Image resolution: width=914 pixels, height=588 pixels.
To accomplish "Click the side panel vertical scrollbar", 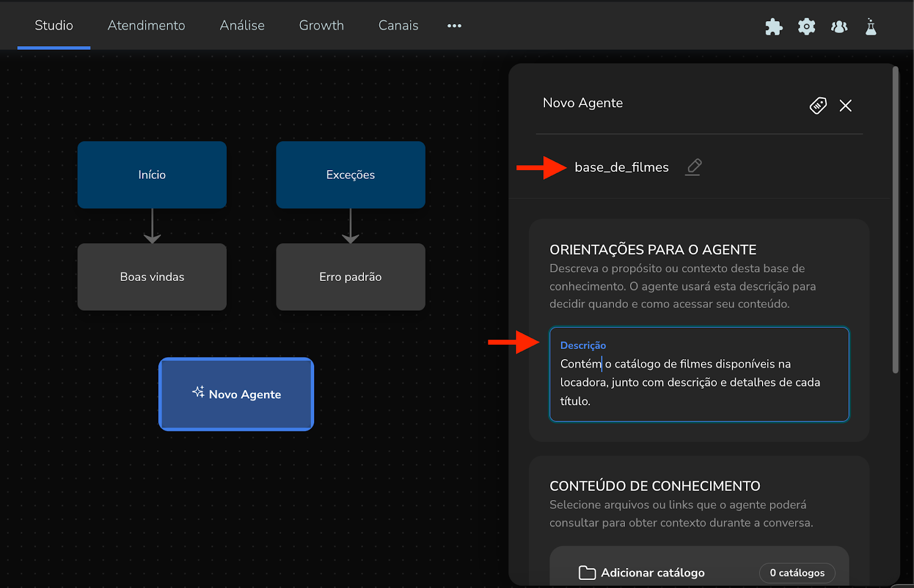I will [895, 220].
